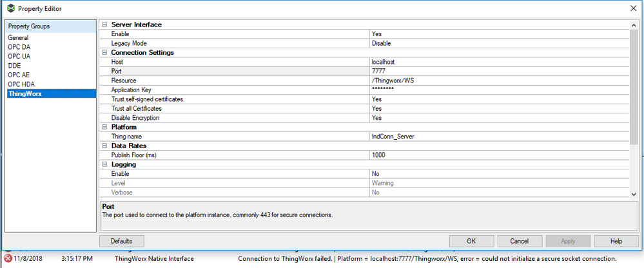Collapse the Platform section
644x268 pixels.
tap(104, 127)
